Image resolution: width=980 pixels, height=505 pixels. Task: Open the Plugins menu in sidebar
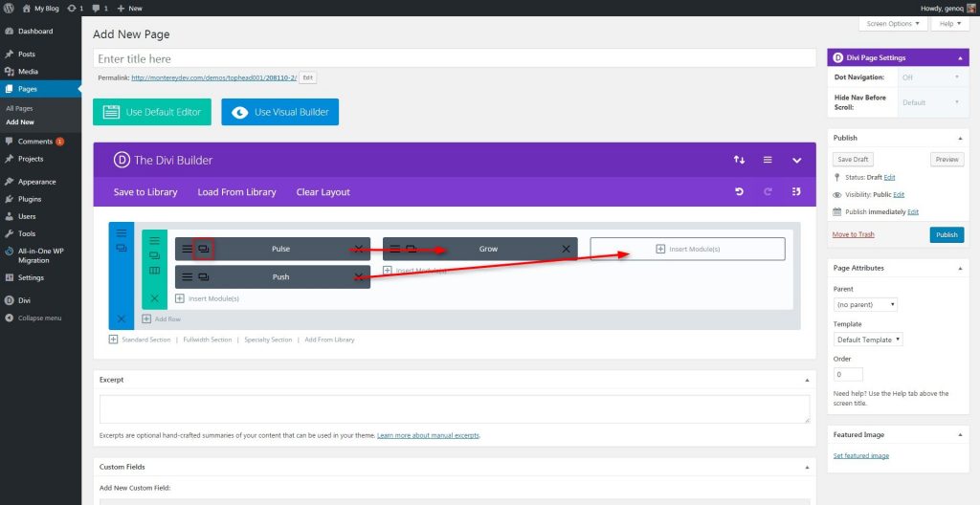pos(30,199)
